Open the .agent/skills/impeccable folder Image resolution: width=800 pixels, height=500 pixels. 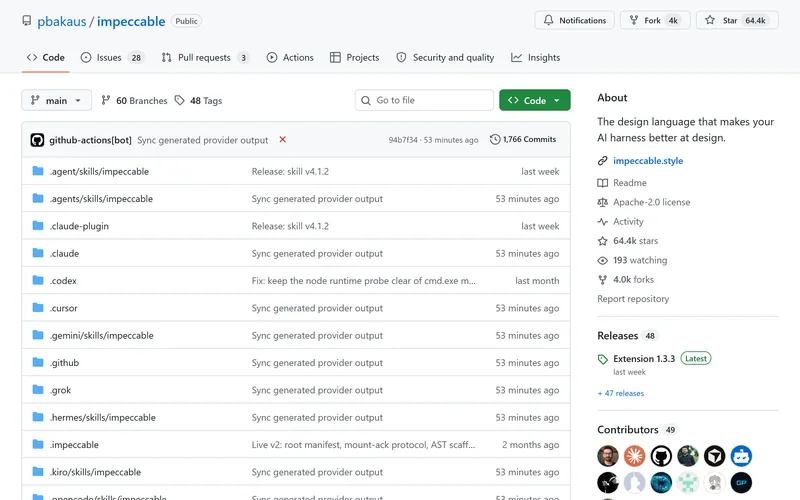(99, 171)
